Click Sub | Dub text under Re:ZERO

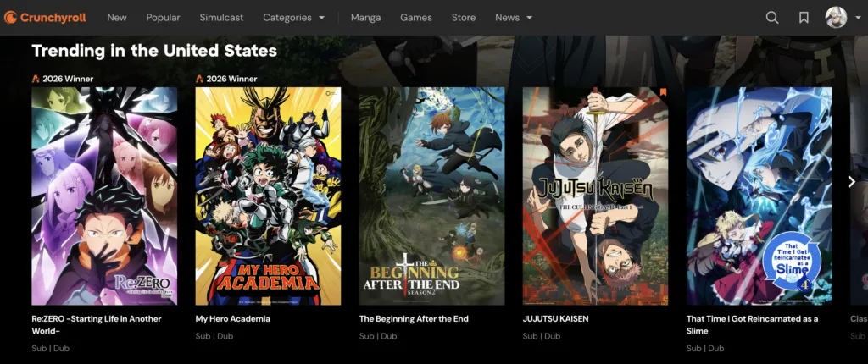click(x=50, y=349)
